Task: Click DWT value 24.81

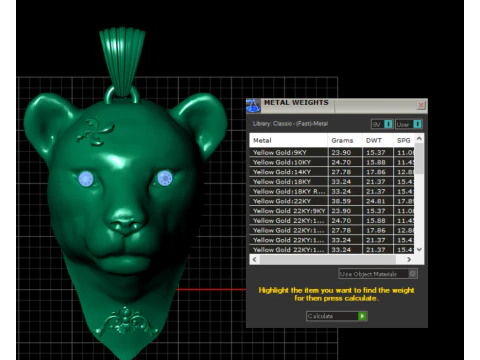Action: (376, 201)
